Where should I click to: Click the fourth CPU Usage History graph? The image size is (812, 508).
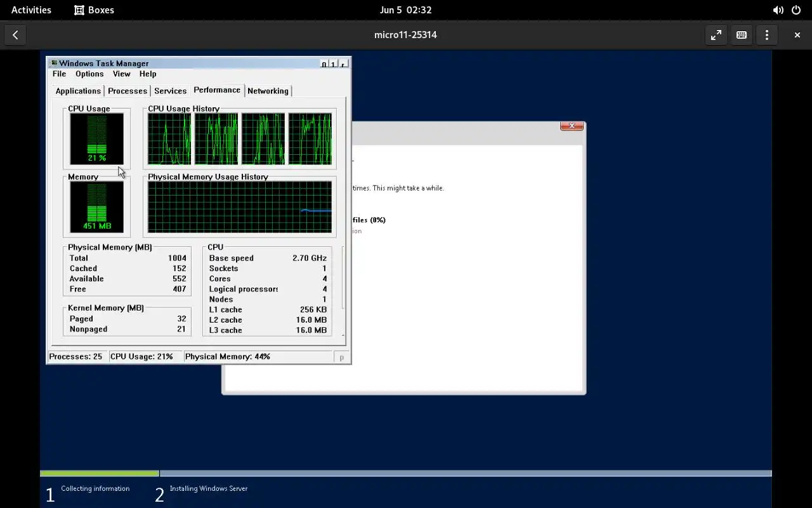click(310, 139)
